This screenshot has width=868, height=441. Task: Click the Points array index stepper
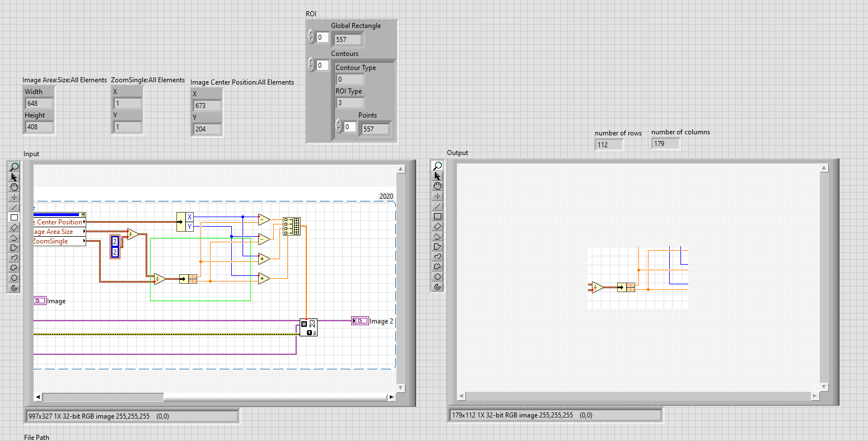[x=339, y=126]
